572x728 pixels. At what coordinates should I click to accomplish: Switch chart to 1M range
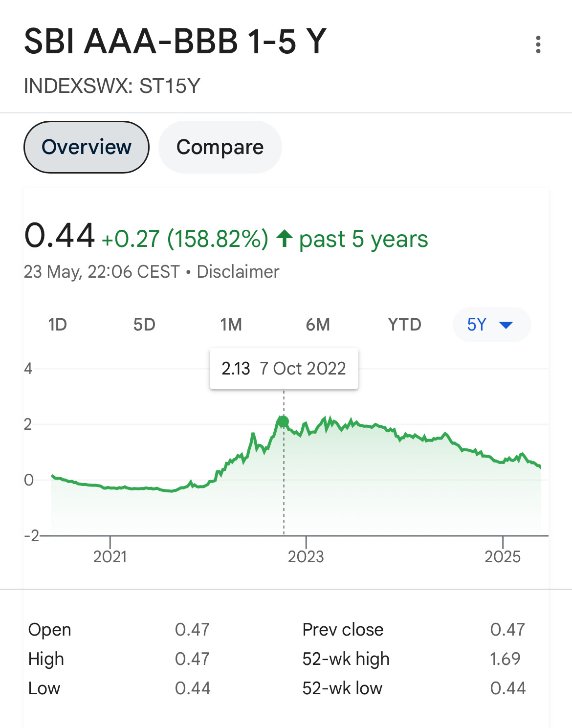click(231, 325)
